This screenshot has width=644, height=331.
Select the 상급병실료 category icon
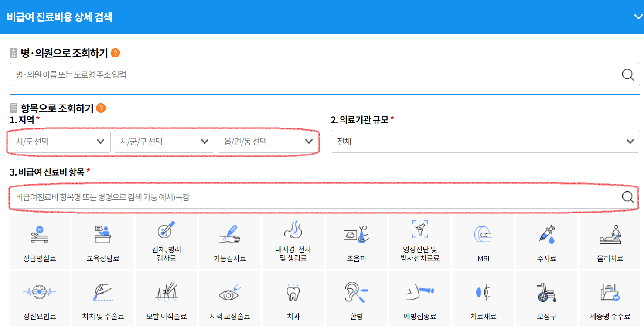pyautogui.click(x=39, y=242)
